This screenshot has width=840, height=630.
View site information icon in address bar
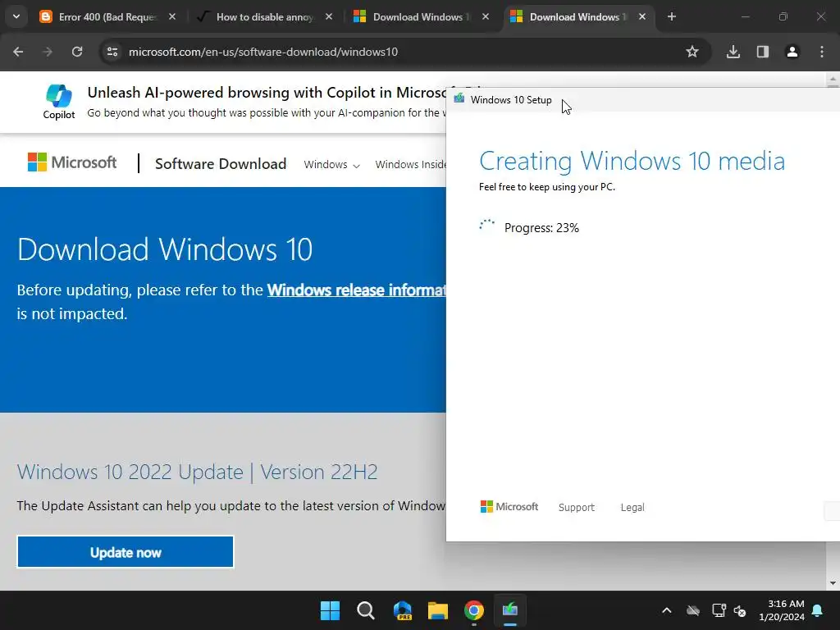pyautogui.click(x=112, y=52)
